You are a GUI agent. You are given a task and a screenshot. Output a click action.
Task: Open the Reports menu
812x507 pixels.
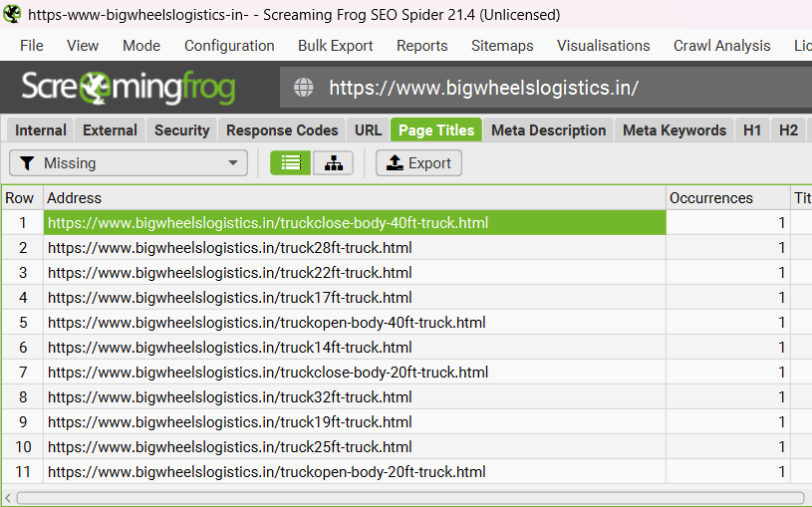(x=422, y=46)
